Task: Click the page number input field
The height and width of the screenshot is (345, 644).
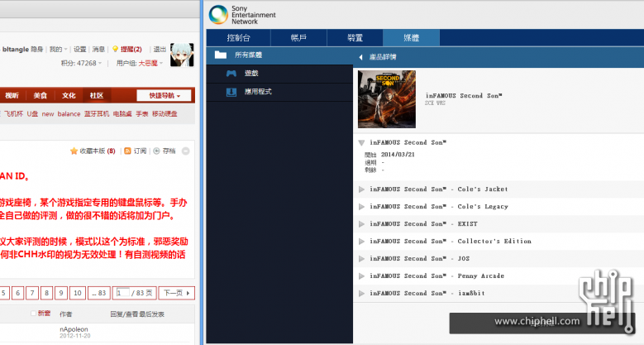Action: pos(123,293)
